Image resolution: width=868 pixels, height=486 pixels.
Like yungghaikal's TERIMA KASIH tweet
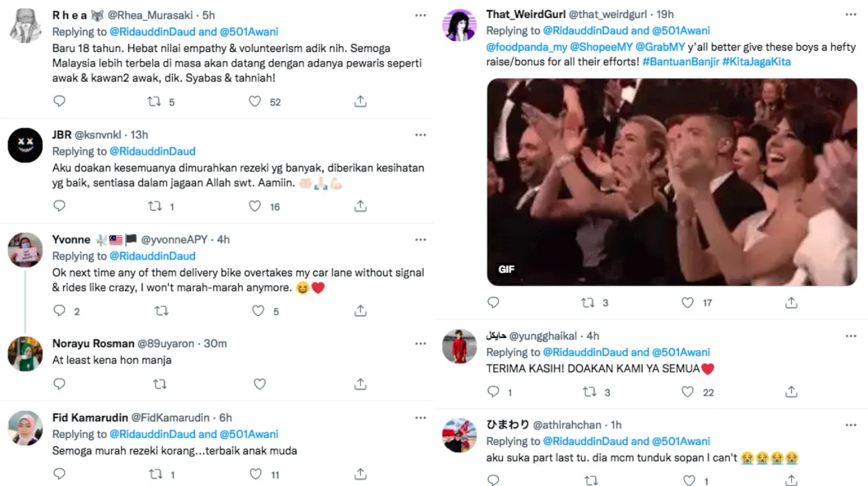(x=687, y=392)
